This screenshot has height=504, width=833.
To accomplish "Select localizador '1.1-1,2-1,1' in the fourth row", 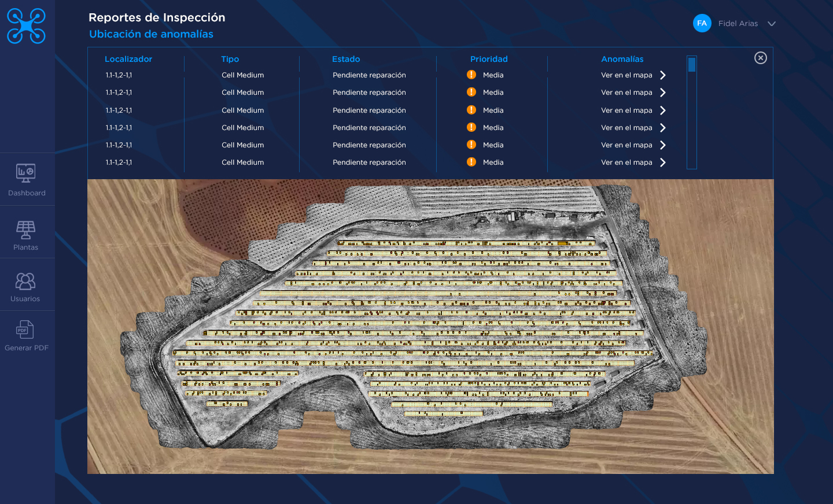I will [119, 128].
